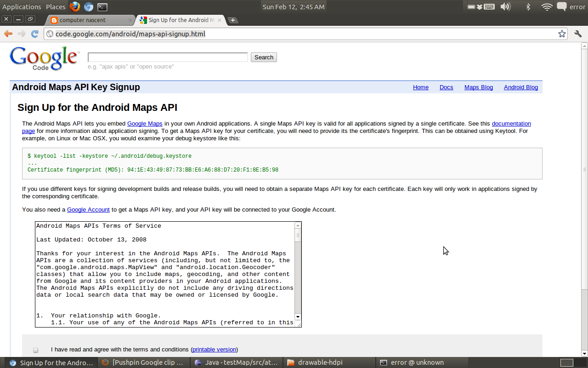Screen dimensions: 588x368
Task: Open the messaging bubble indicator
Action: [561, 6]
